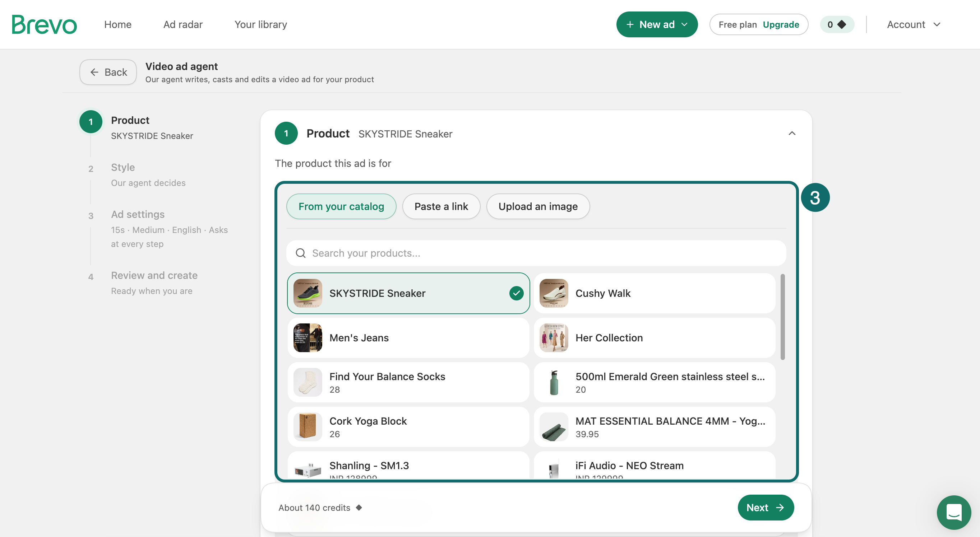Image resolution: width=980 pixels, height=537 pixels.
Task: Click the Brevo logo
Action: (44, 24)
